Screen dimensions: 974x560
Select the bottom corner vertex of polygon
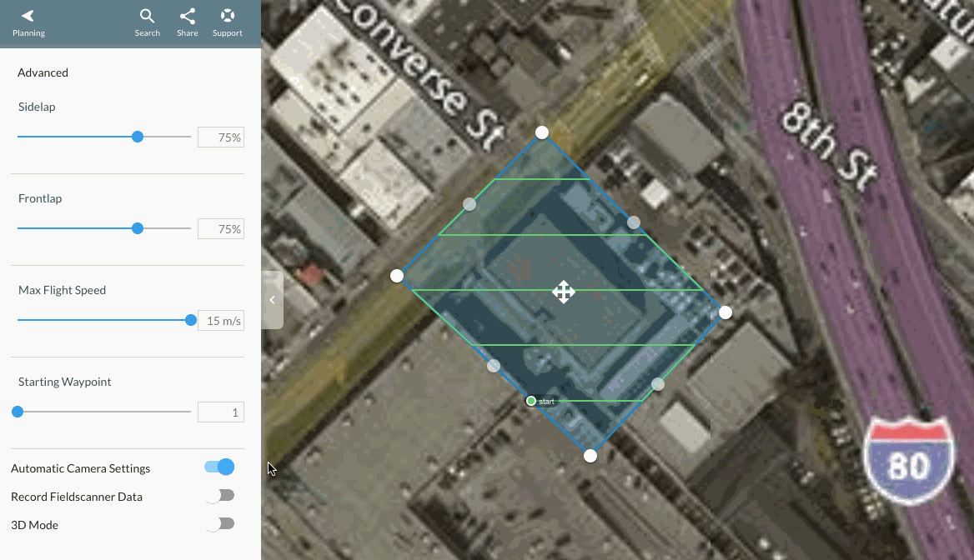click(x=590, y=456)
